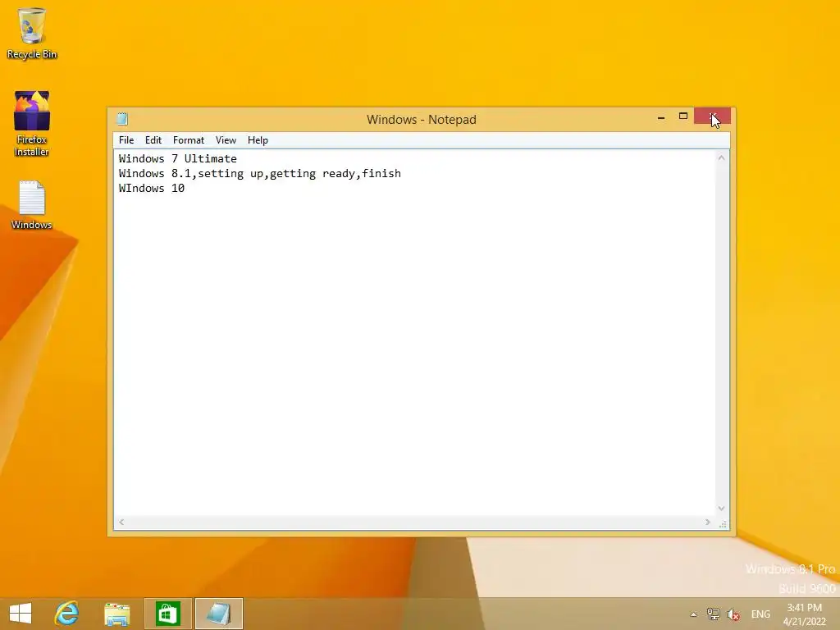The width and height of the screenshot is (840, 630).
Task: Maximize the Notepad window
Action: pyautogui.click(x=683, y=116)
